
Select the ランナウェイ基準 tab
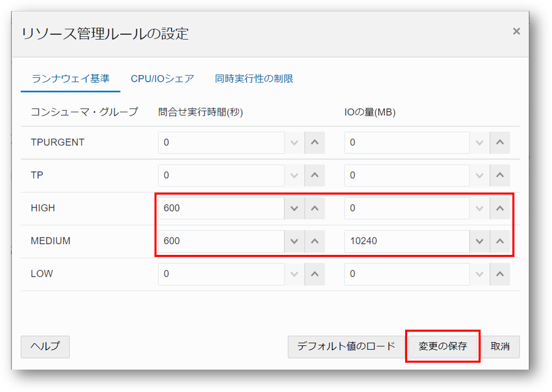point(70,79)
